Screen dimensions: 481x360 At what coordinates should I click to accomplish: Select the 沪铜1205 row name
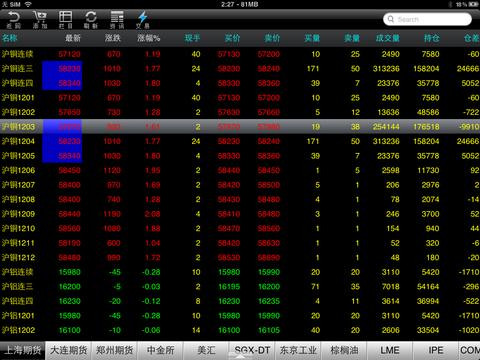pos(18,156)
